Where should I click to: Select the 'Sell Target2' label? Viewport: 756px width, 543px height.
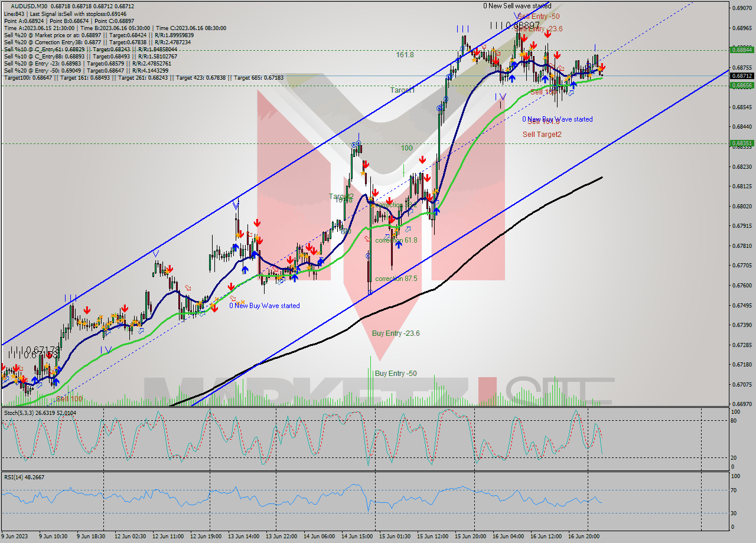tap(542, 135)
